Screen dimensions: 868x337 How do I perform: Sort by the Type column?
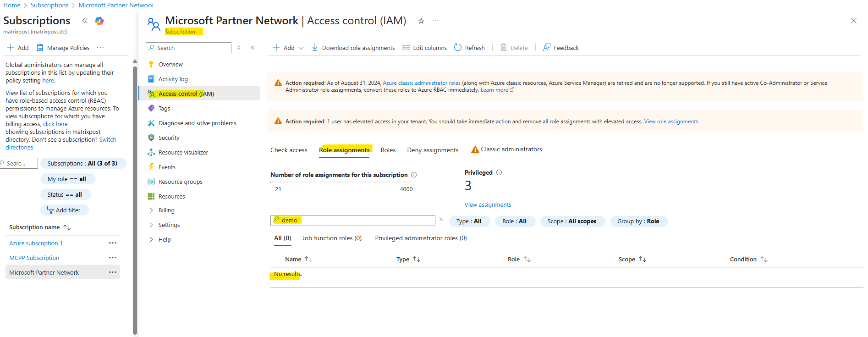[x=408, y=259]
